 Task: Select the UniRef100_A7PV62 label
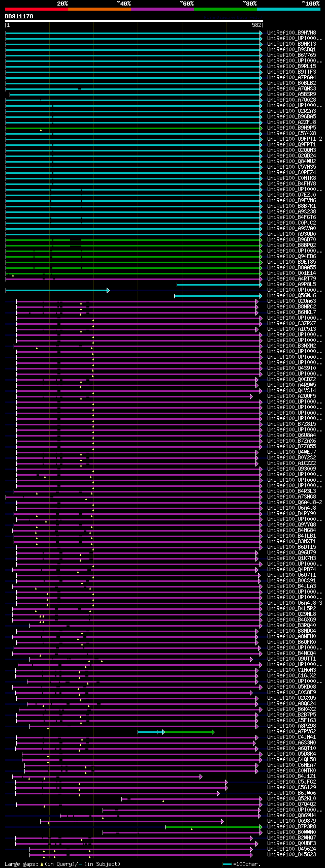(291, 731)
